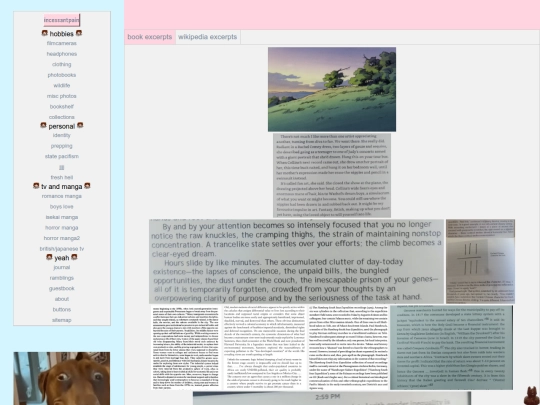Open the clothing link in sidebar

[x=62, y=64]
